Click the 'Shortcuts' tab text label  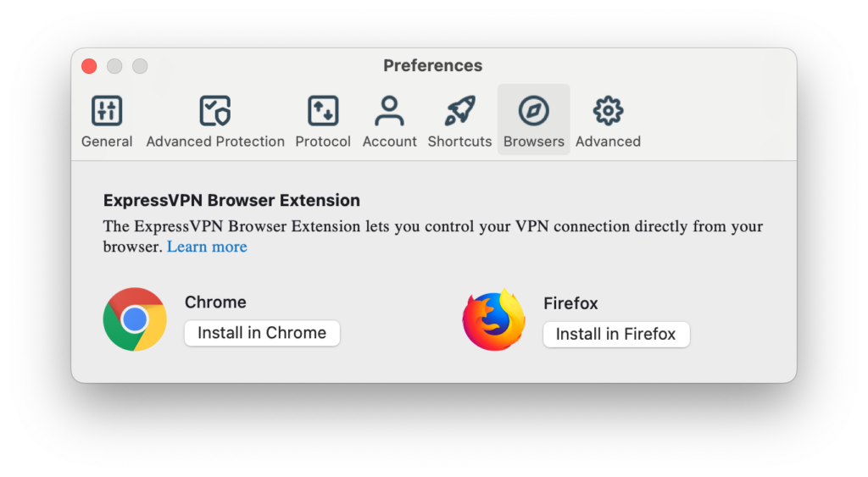tap(459, 141)
